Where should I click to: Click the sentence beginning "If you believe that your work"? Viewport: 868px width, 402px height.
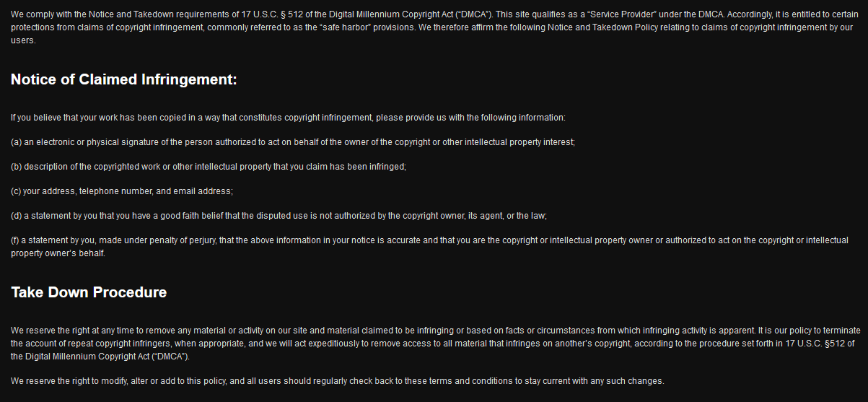pyautogui.click(x=288, y=118)
